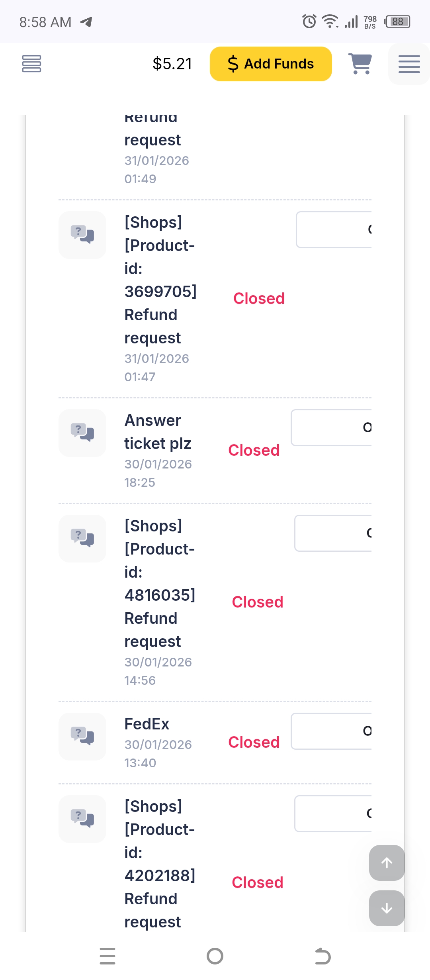The width and height of the screenshot is (430, 980).
Task: Click chat icon for Answer ticket plz
Action: 82,433
